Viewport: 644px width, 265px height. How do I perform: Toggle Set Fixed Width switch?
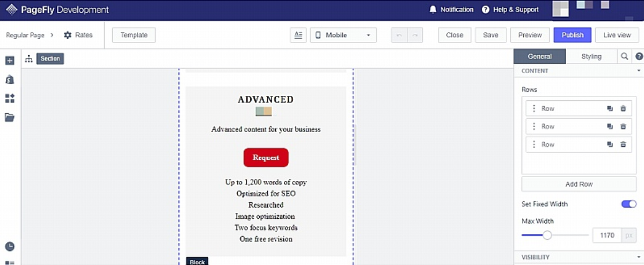(x=629, y=204)
